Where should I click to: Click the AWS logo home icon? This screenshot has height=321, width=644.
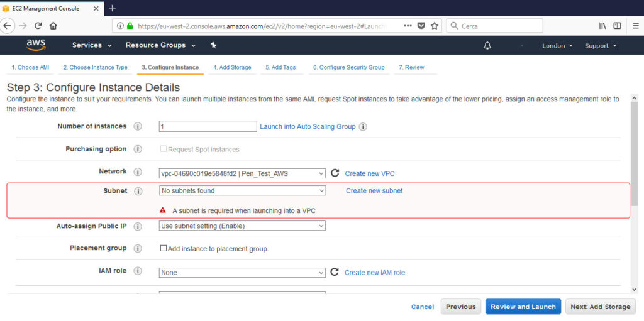(x=36, y=45)
